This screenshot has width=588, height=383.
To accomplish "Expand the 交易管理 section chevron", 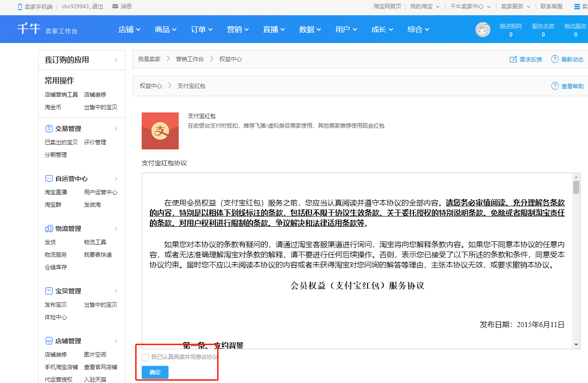I will point(116,129).
